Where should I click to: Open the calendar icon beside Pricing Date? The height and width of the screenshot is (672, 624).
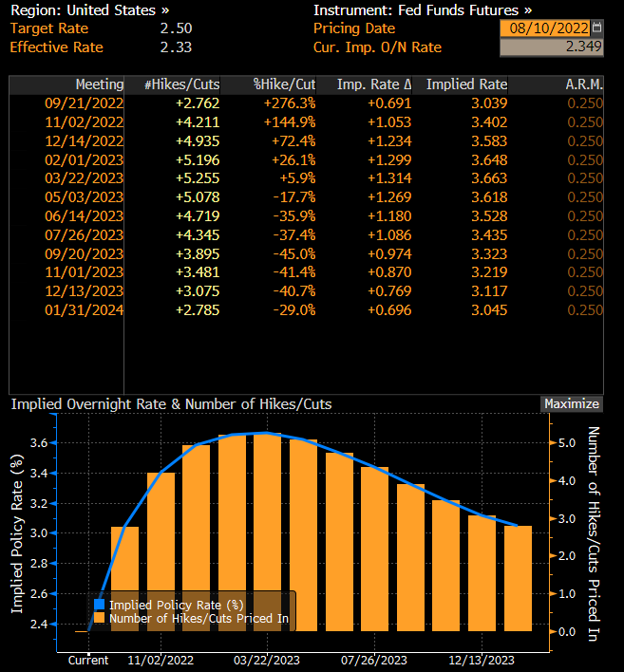pyautogui.click(x=596, y=28)
